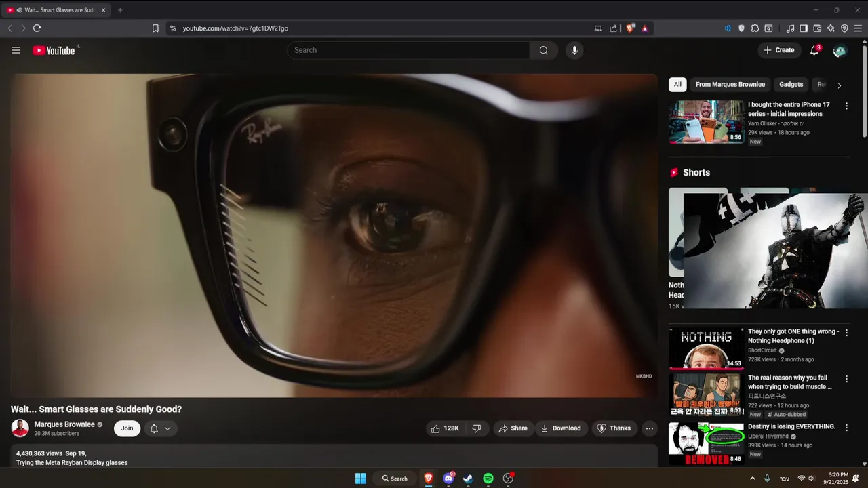Go to YouTube home via the logo
The width and height of the screenshot is (868, 488).
pos(54,50)
